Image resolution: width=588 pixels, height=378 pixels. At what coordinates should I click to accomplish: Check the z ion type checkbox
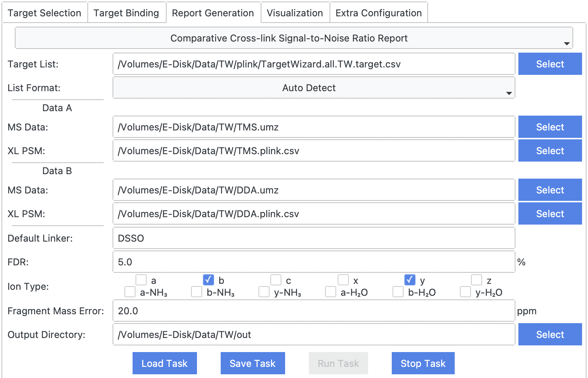tap(477, 280)
